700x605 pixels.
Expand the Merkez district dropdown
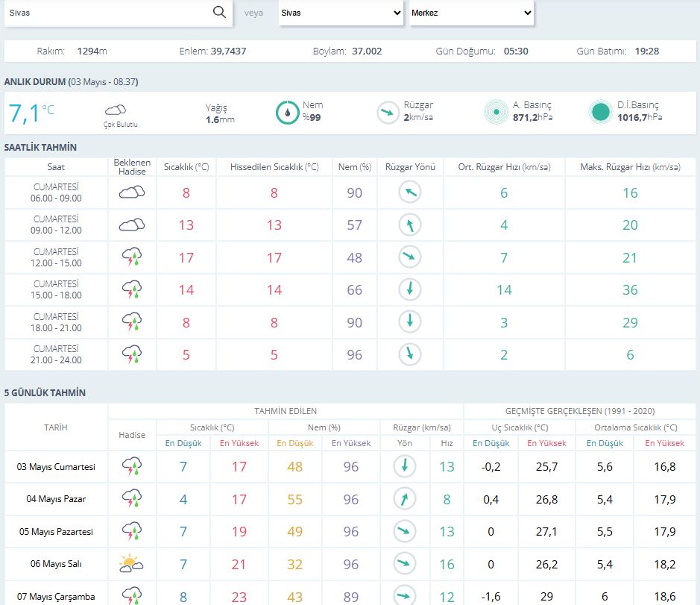point(471,13)
